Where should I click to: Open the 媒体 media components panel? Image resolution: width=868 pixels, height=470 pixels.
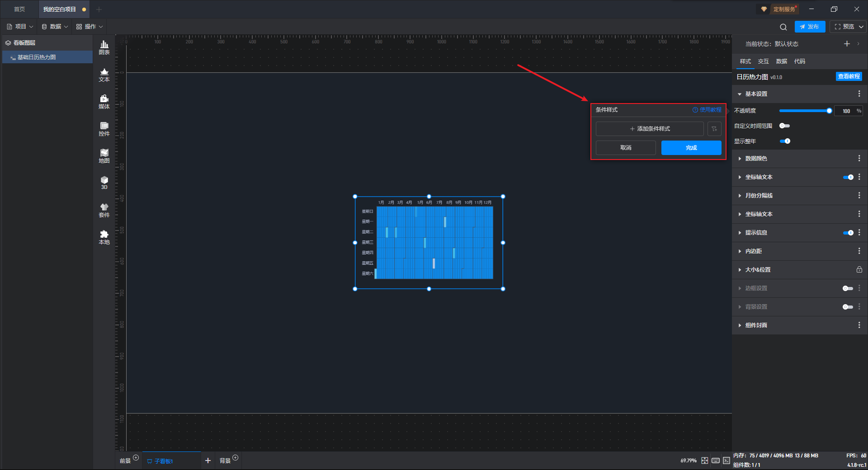click(x=104, y=102)
